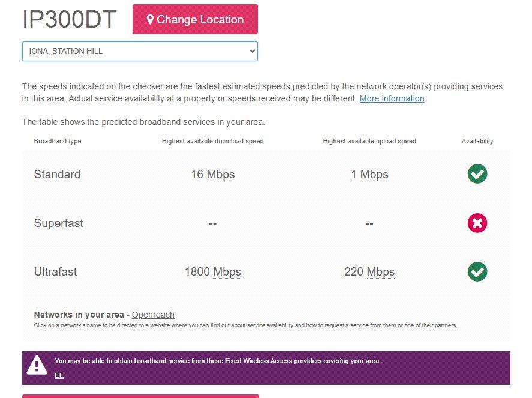Select the Superfast broadband type row label
Viewport: 532px width, 398px height.
[x=58, y=223]
